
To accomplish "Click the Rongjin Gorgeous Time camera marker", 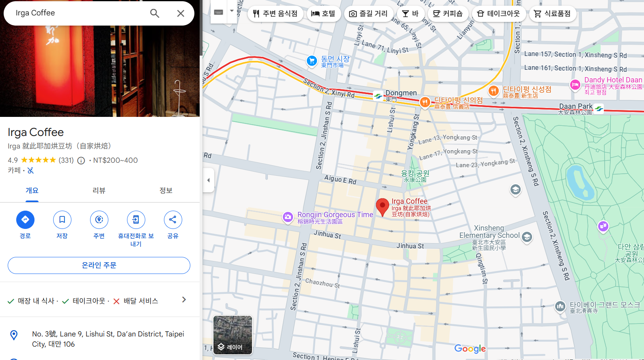I will [x=288, y=217].
